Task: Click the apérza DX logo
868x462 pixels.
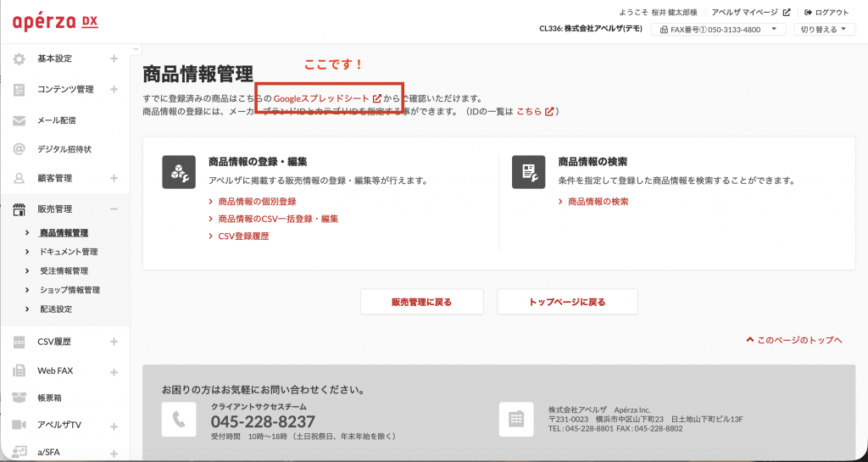Action: click(55, 22)
